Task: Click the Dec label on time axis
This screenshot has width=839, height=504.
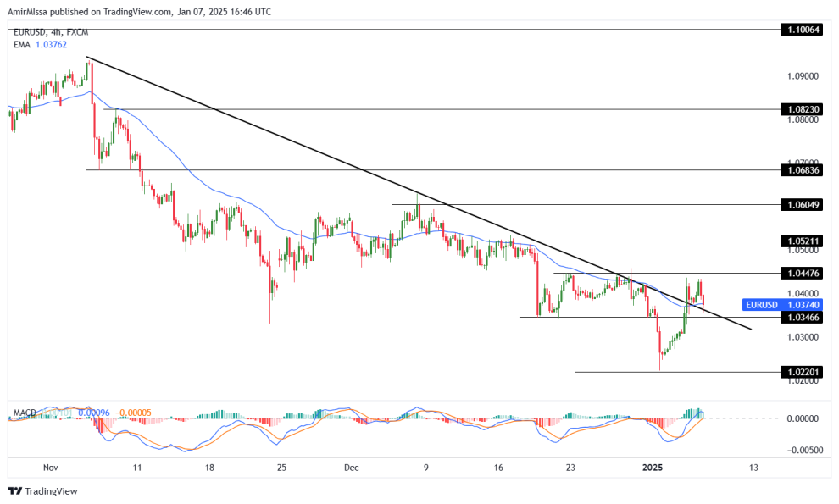Action: pyautogui.click(x=352, y=468)
